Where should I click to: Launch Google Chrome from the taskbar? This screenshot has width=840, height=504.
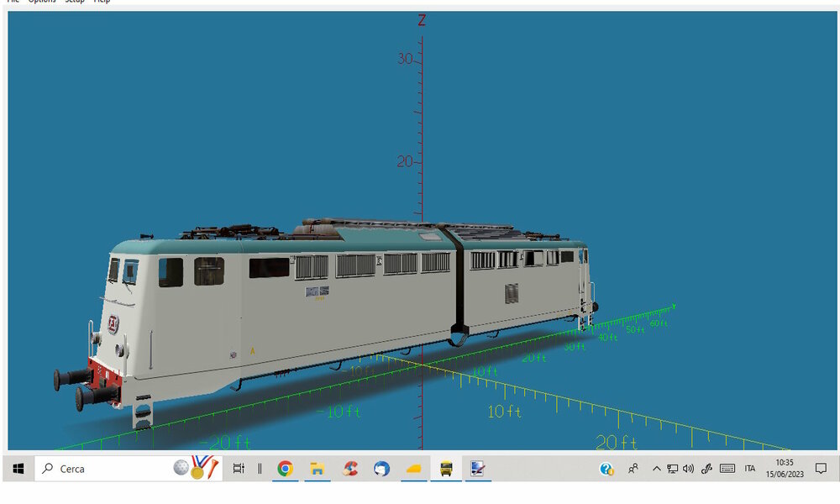coord(285,469)
